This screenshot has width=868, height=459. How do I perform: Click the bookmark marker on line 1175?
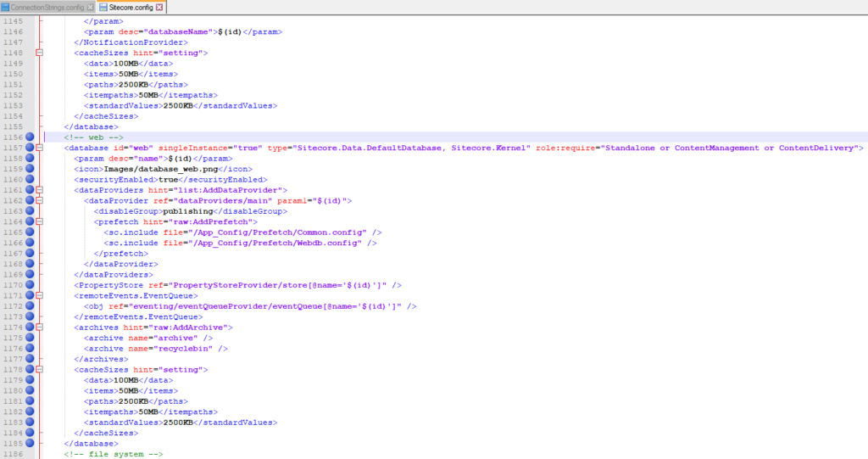pos(30,337)
